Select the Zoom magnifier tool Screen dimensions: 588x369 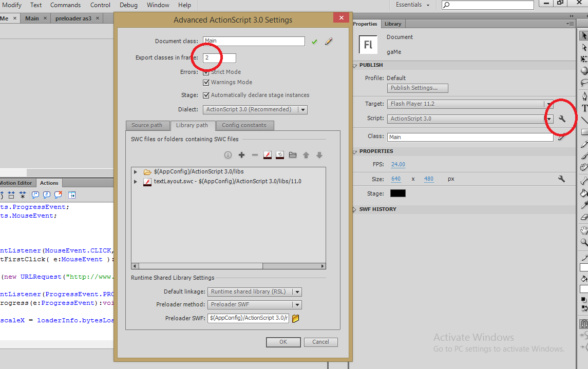[584, 242]
